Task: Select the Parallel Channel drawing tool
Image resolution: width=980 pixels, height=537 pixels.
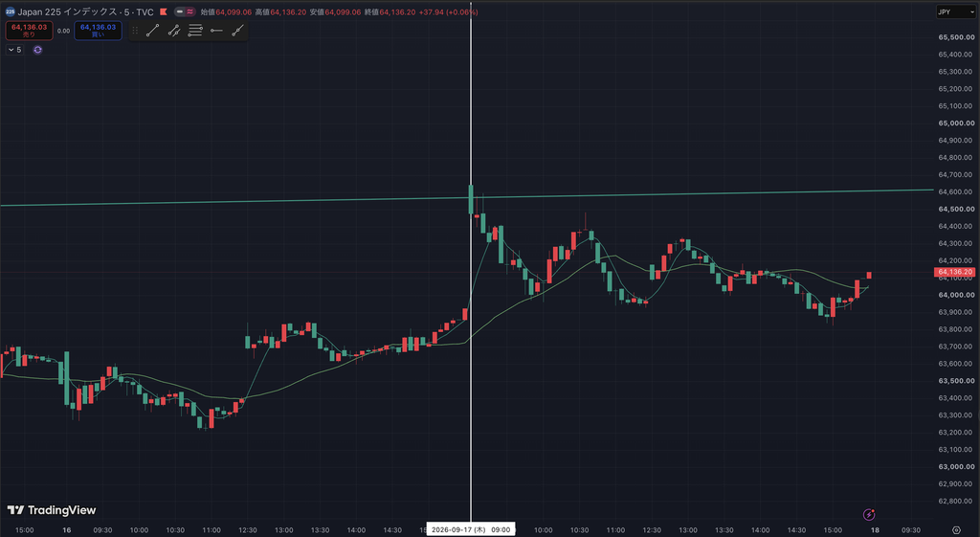Action: (174, 30)
